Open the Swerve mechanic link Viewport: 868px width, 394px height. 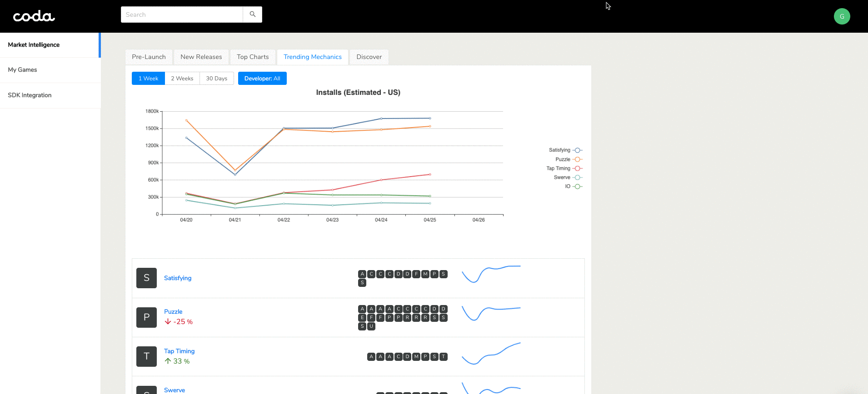coord(175,390)
